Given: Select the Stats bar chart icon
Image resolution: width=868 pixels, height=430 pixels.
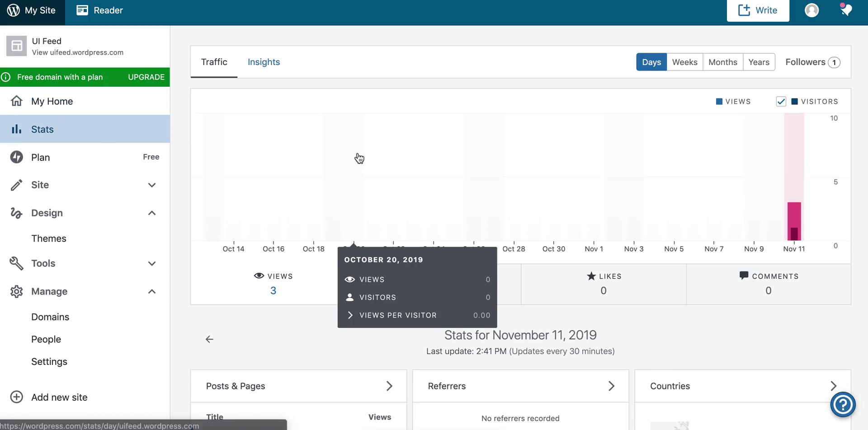Looking at the screenshot, I should pos(16,129).
